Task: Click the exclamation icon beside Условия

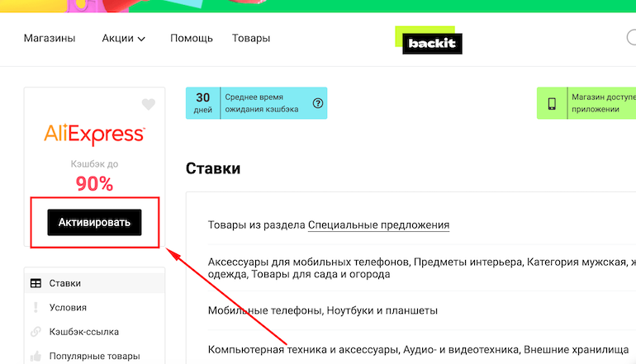Action: click(x=36, y=307)
